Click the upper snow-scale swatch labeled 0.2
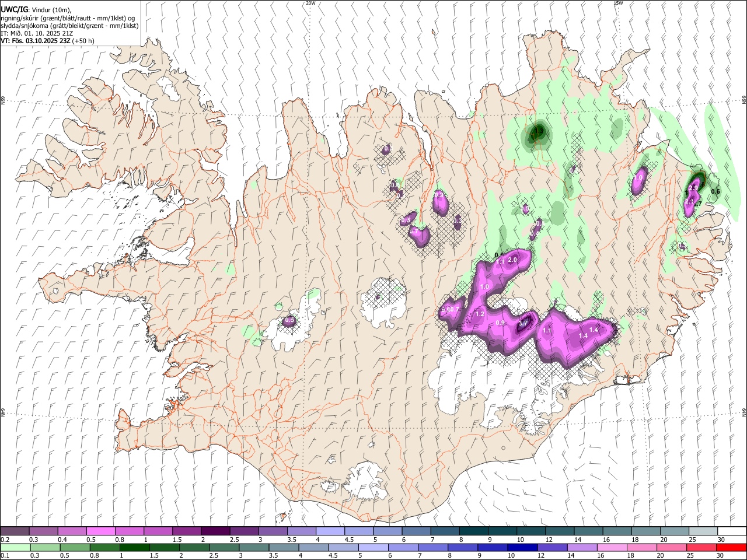747x560 pixels. (x=15, y=531)
